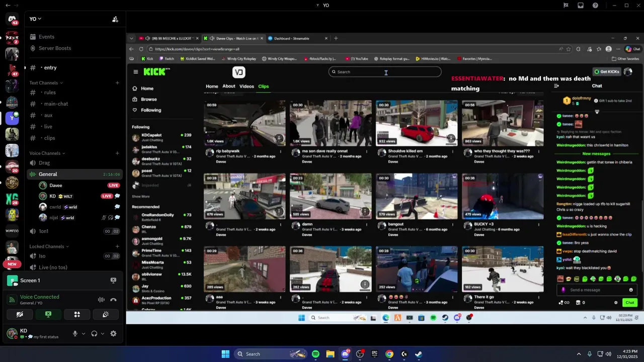Open microphone input options arrow
This screenshot has width=644, height=362.
point(84,333)
